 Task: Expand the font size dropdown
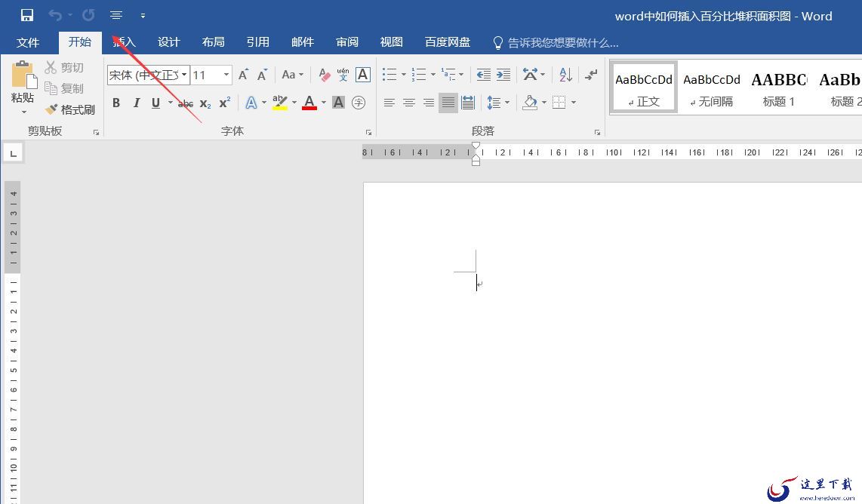click(x=226, y=75)
